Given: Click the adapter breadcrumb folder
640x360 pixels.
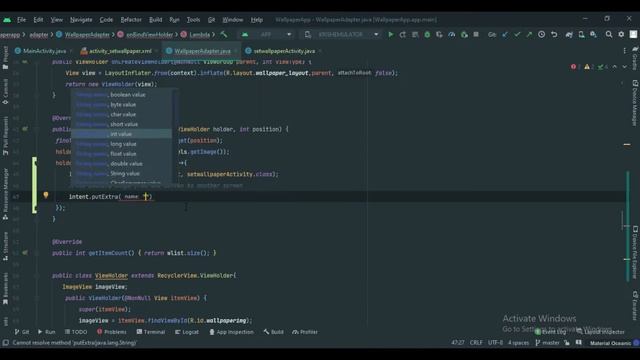Looking at the screenshot, I should point(39,35).
